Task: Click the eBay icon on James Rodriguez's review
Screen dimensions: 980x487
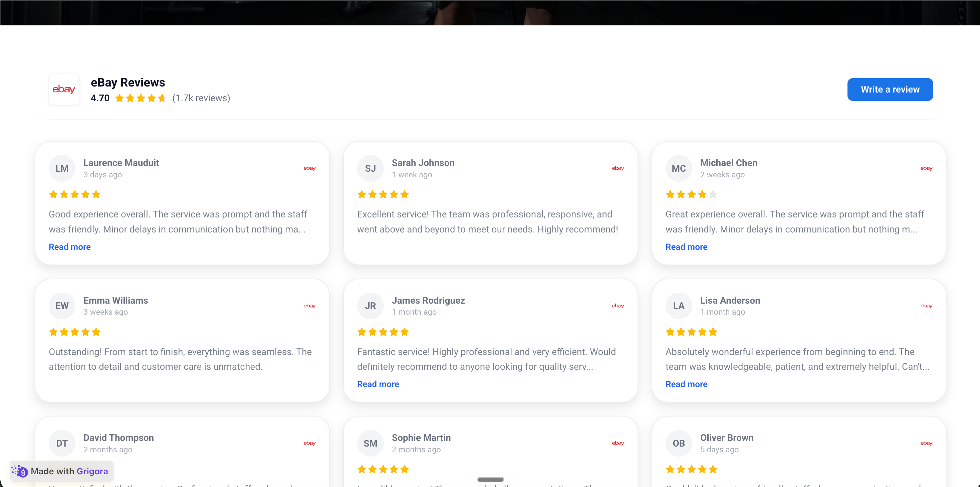Action: (618, 306)
